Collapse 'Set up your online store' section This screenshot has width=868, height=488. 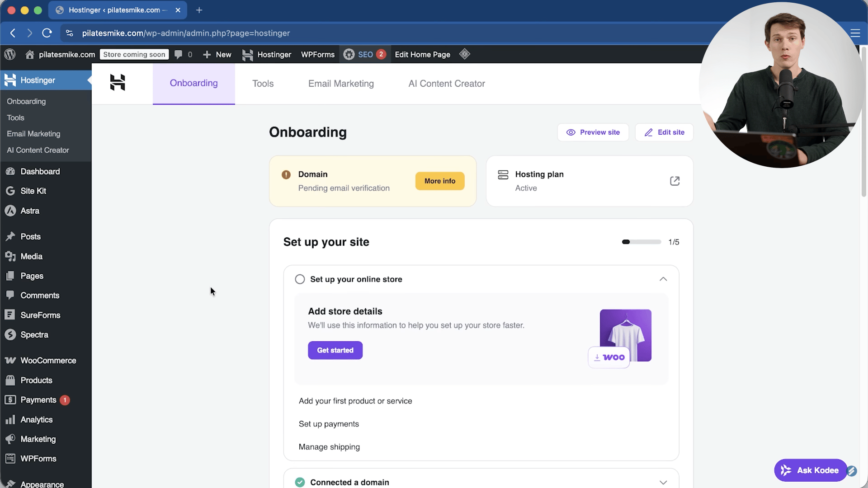(x=663, y=279)
